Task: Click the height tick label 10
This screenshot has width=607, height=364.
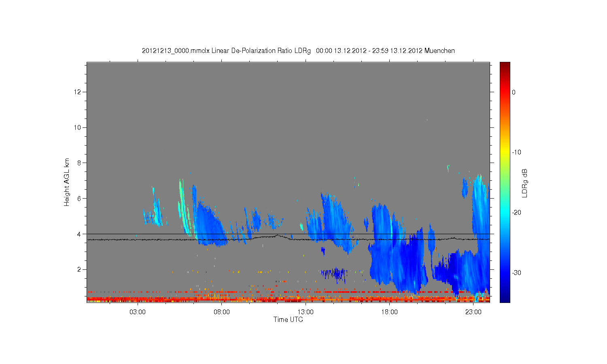Action: coord(78,127)
